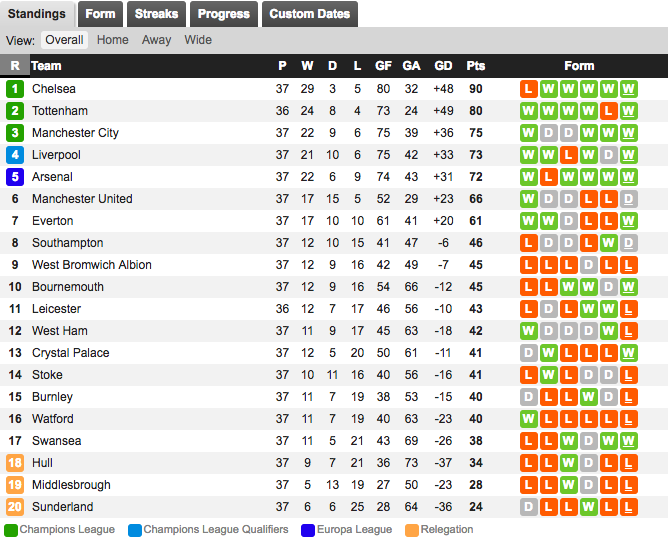Switch to the Streaks tab
670x550 pixels.
point(156,14)
